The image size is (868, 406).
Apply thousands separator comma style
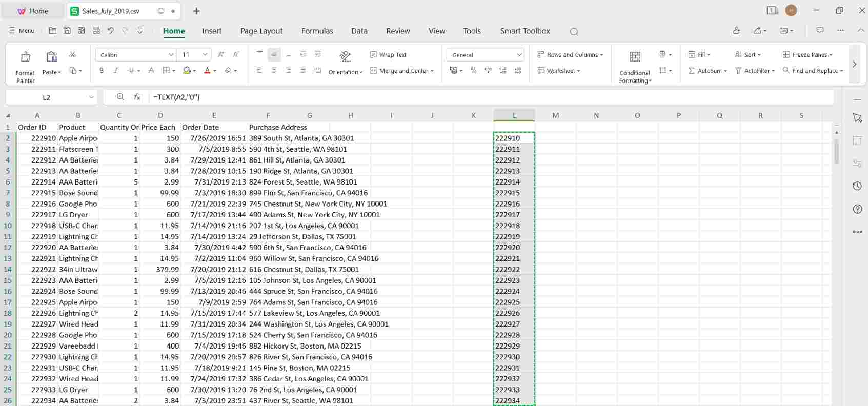(x=488, y=70)
